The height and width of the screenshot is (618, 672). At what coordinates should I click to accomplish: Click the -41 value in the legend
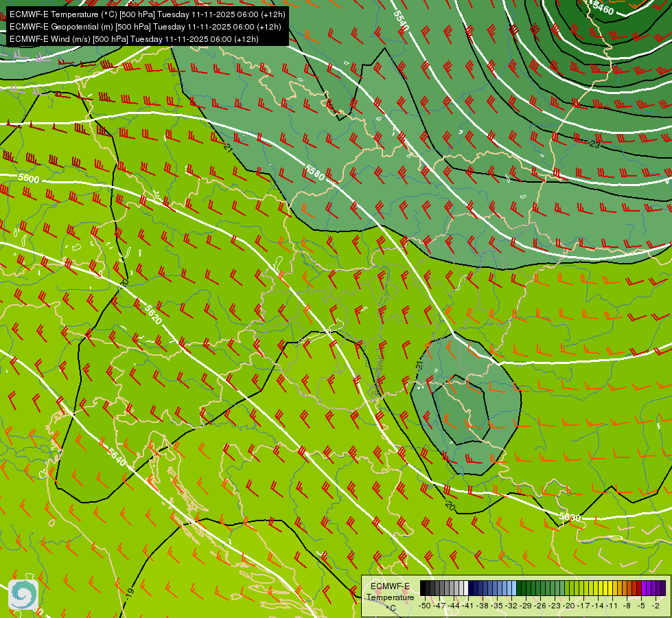point(467,606)
